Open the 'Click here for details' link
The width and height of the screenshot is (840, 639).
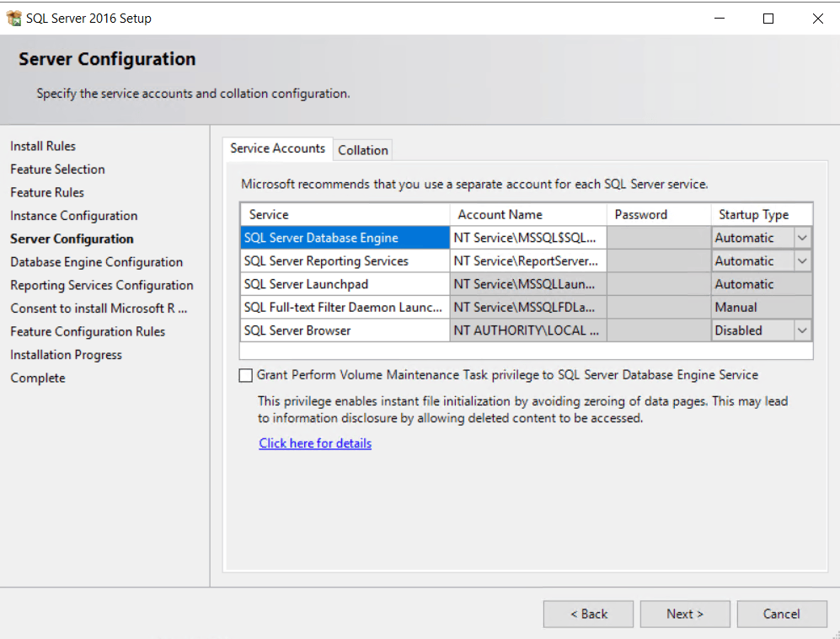(x=315, y=443)
